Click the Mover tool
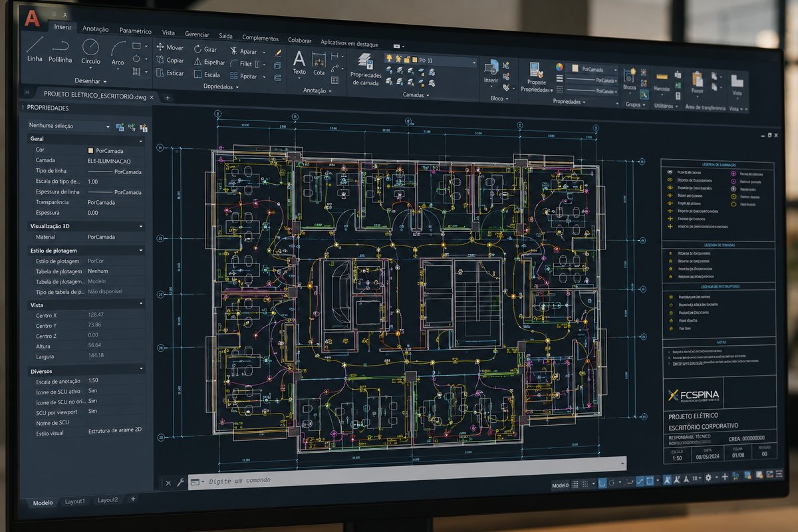Screen dimensions: 798x532 pyautogui.click(x=170, y=47)
